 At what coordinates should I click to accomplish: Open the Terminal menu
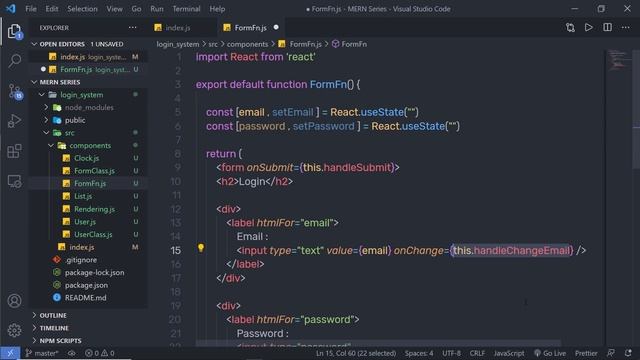pos(186,9)
